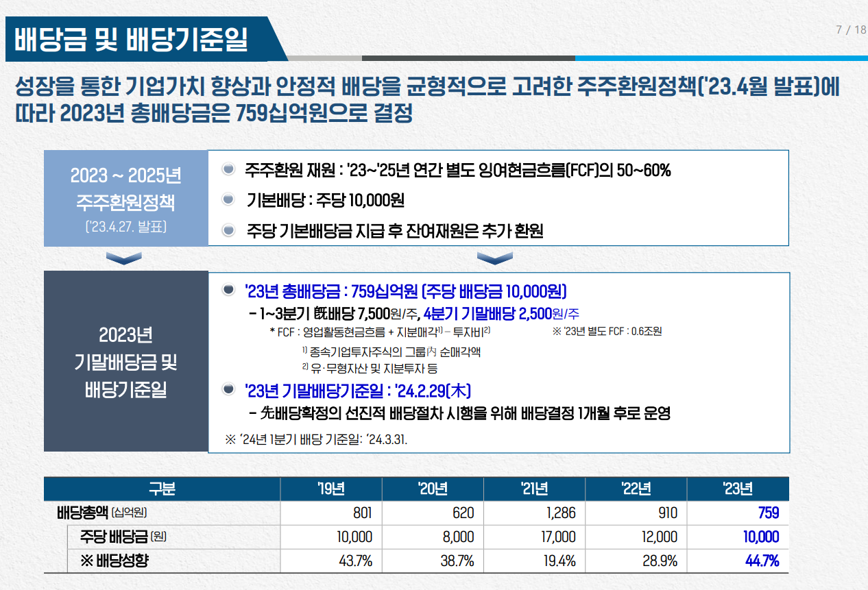Click the blue 44.7% 배당성향 value

[762, 561]
